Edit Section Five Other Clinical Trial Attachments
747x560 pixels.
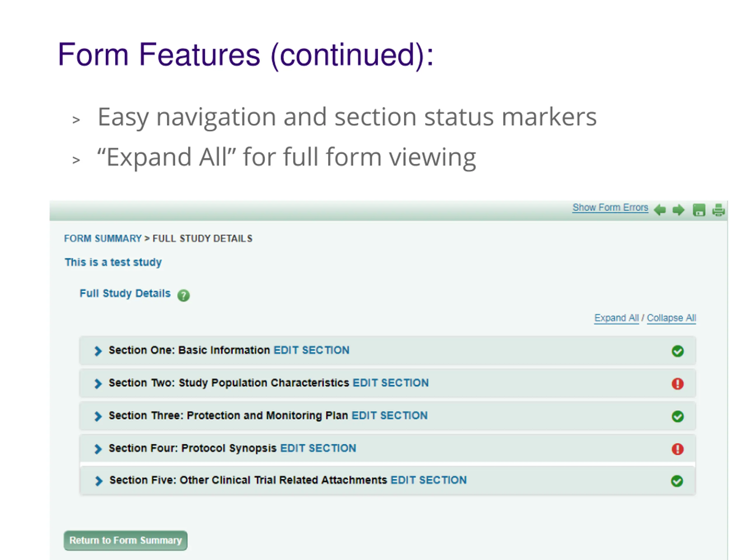point(429,480)
